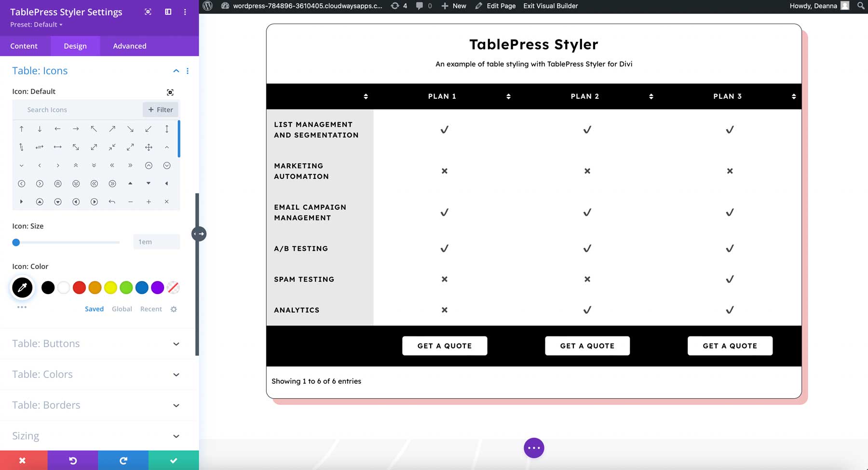Viewport: 868px width, 470px height.
Task: Show Global color palette
Action: pyautogui.click(x=122, y=309)
